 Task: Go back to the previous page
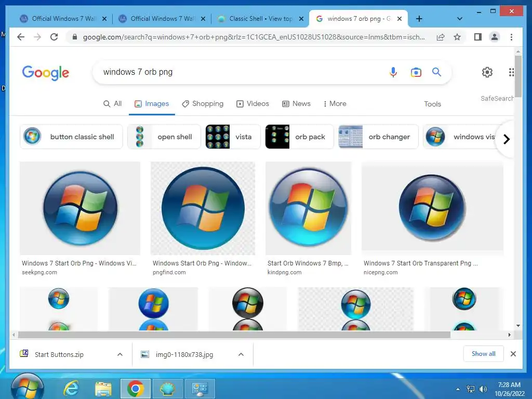21,37
